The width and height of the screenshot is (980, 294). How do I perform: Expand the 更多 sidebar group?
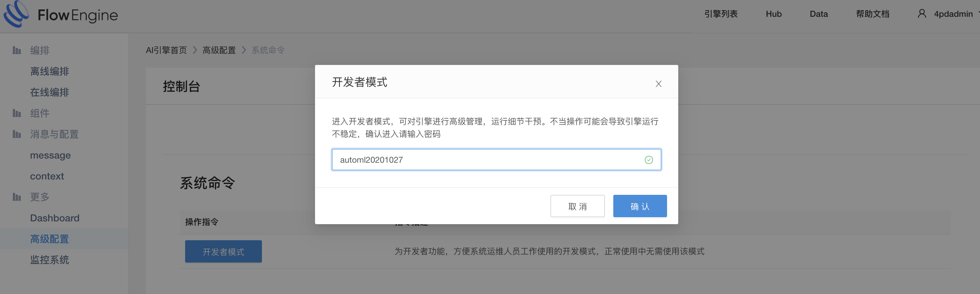click(40, 197)
